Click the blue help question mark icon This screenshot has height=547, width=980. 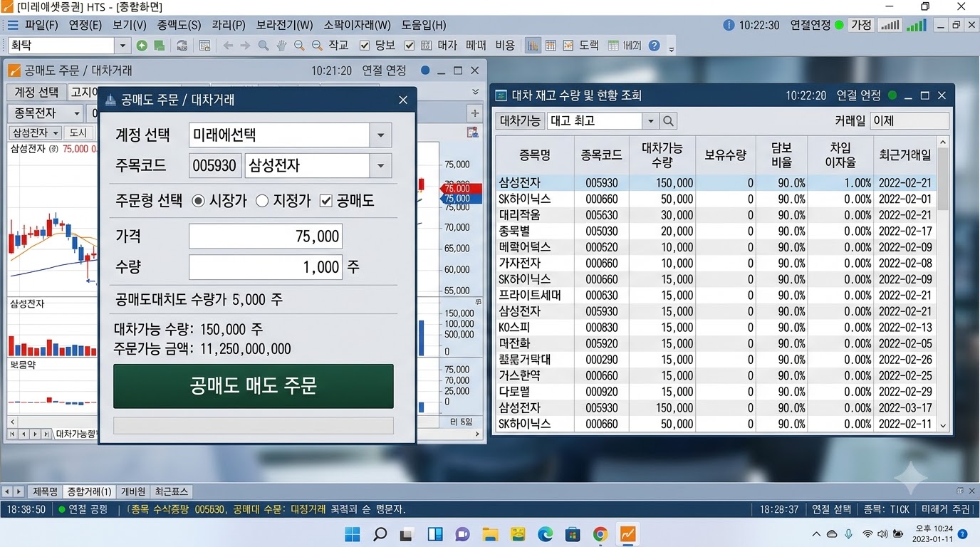(654, 46)
